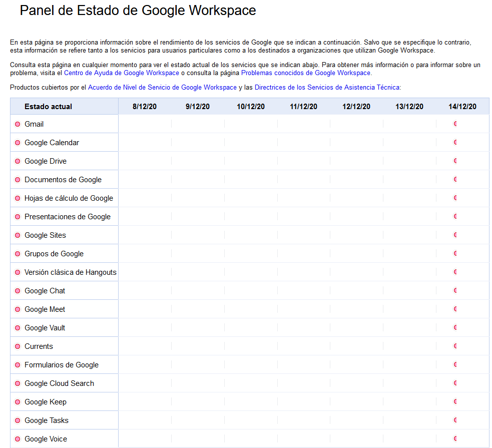
Task: Open Acuerdo de Nivel de Servicio link
Action: tap(162, 87)
